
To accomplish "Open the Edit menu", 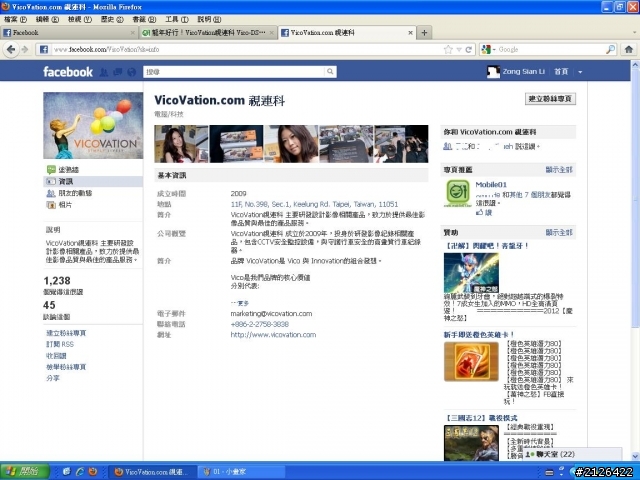I will 47,19.
